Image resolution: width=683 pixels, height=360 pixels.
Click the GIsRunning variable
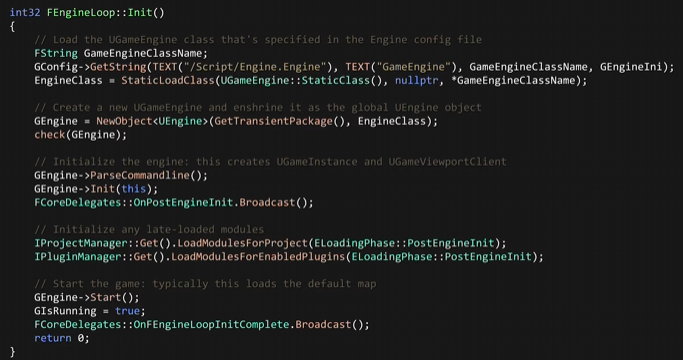[x=65, y=311]
